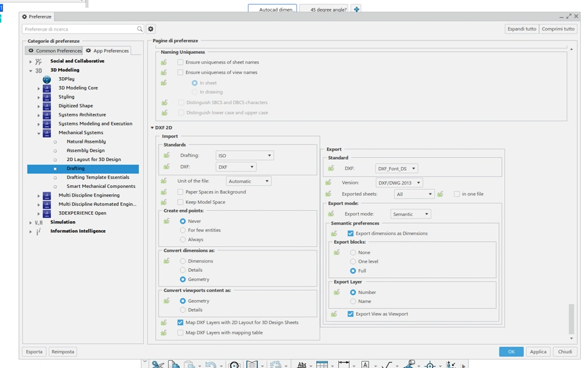Click the settings gear next to search field
Screen dimensions: 588x368
[x=151, y=29]
